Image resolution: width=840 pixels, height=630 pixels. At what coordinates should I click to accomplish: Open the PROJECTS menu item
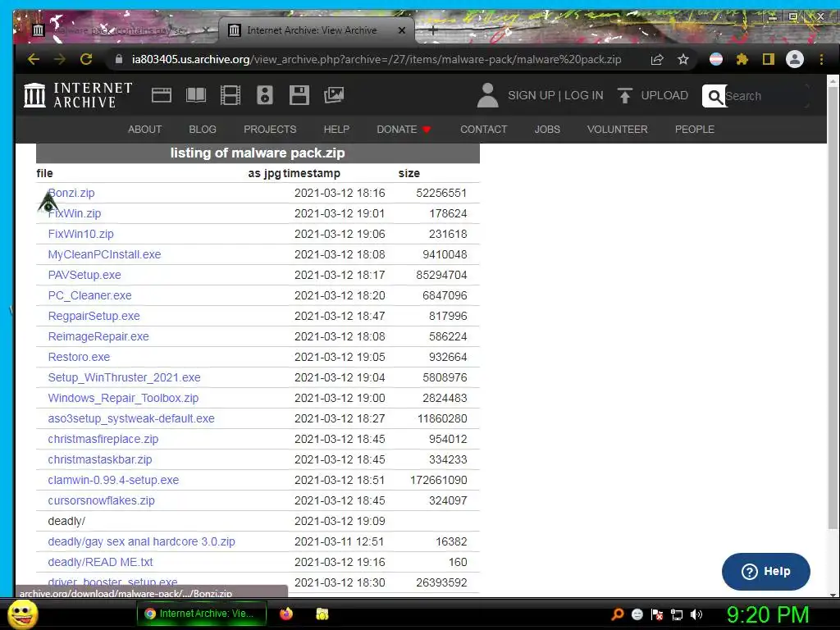click(270, 129)
